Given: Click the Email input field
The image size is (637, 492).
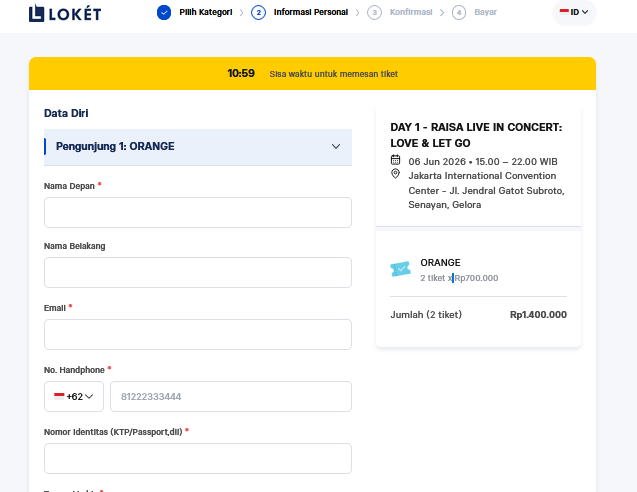Looking at the screenshot, I should coord(198,334).
